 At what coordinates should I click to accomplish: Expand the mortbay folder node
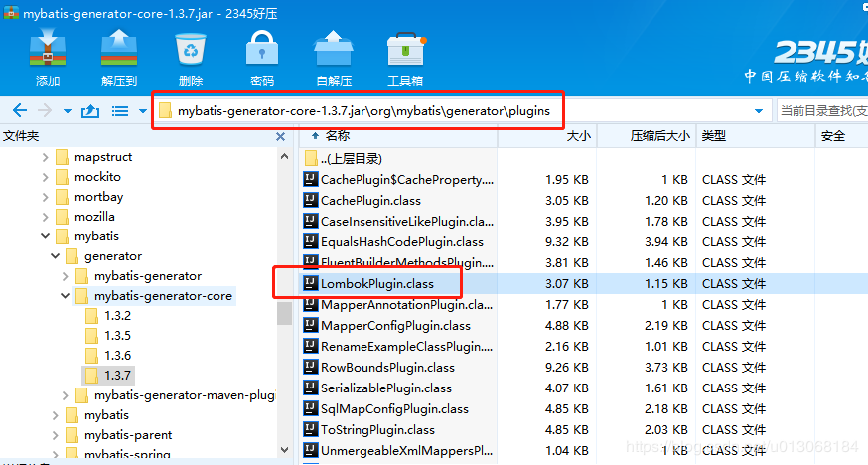(46, 197)
